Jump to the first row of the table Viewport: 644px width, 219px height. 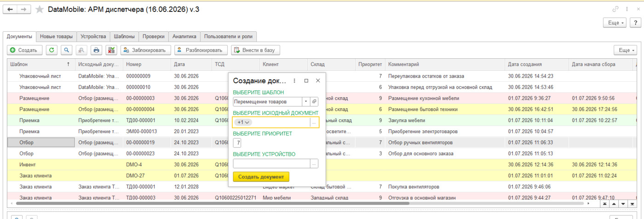coord(604,204)
